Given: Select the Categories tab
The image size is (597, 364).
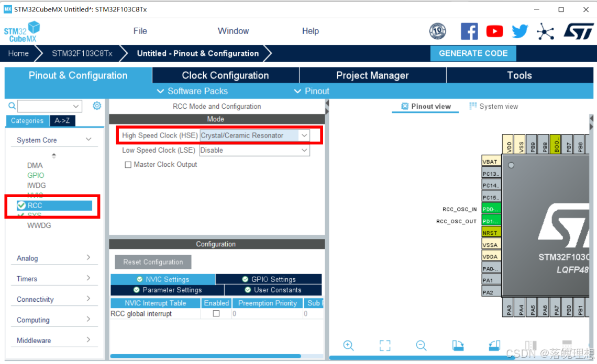Looking at the screenshot, I should (x=27, y=121).
